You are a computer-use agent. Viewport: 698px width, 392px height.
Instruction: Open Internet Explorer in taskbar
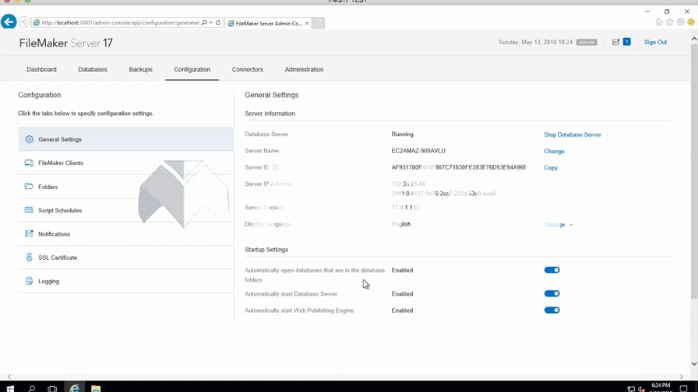(x=74, y=388)
